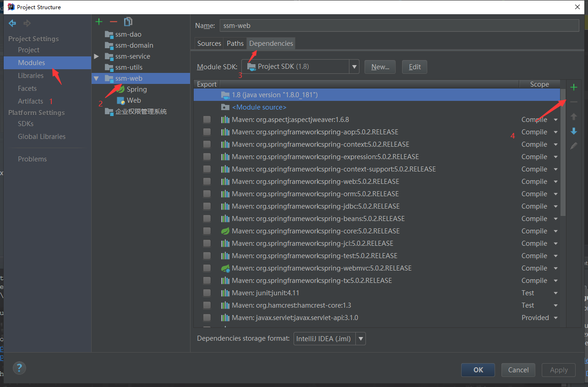
Task: Click the New... SDK button
Action: click(x=380, y=66)
